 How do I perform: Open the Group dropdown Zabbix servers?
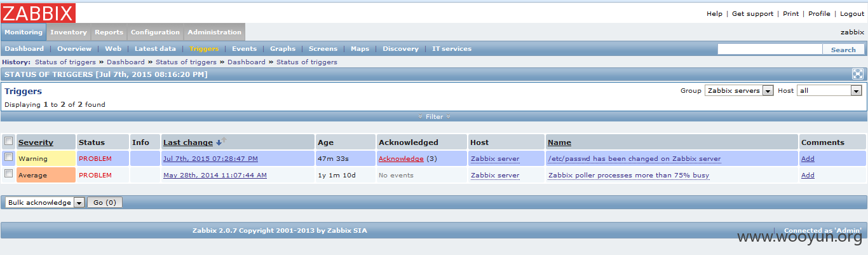coord(738,90)
